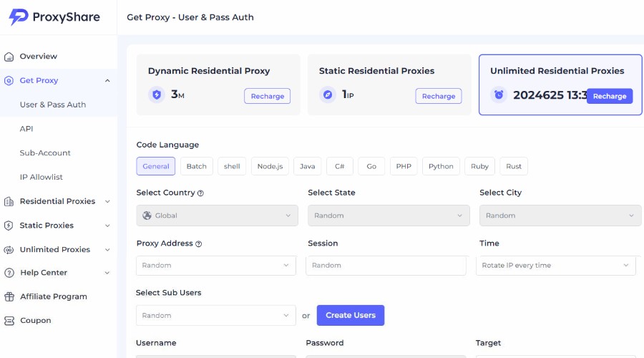This screenshot has width=644, height=358.
Task: Click into the Session input field
Action: tap(386, 266)
